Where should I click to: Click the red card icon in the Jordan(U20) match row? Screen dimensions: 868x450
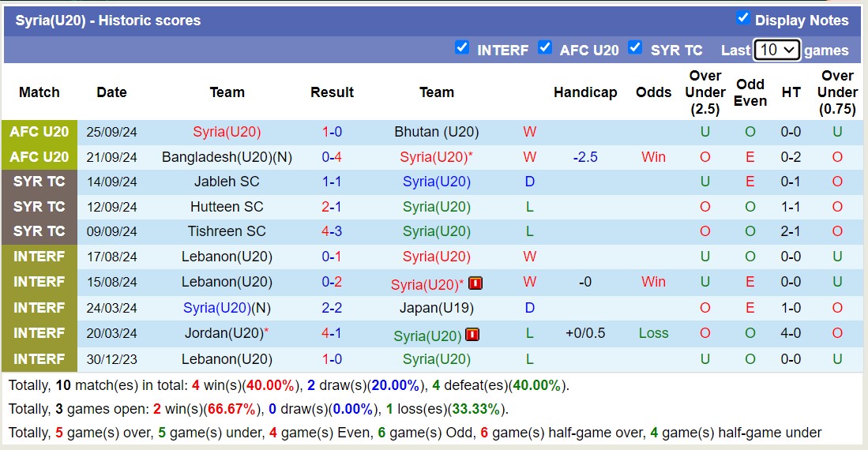[472, 335]
